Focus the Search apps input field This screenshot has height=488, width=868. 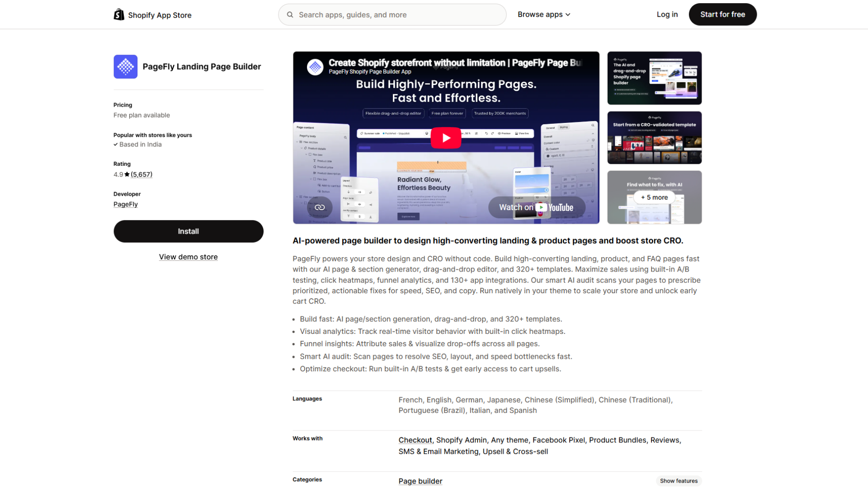coord(392,14)
